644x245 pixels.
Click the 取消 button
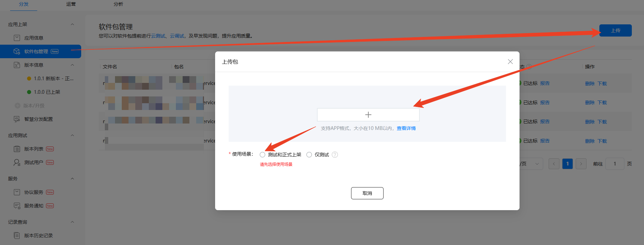coord(367,193)
